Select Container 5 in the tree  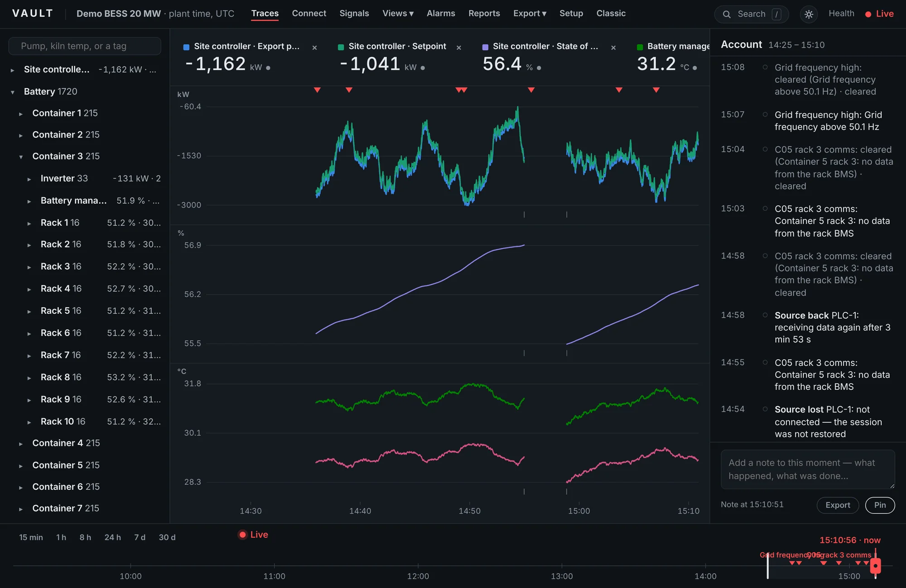pos(85,465)
